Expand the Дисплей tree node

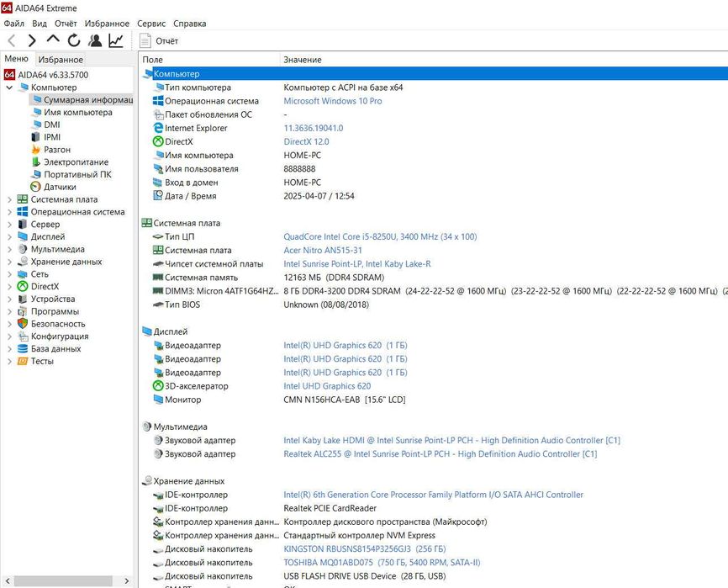(x=9, y=237)
